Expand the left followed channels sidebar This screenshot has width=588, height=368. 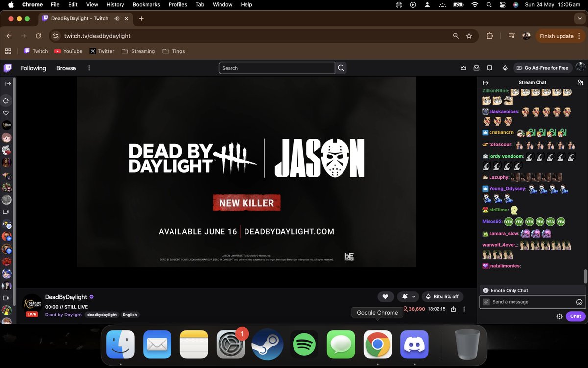(x=7, y=84)
